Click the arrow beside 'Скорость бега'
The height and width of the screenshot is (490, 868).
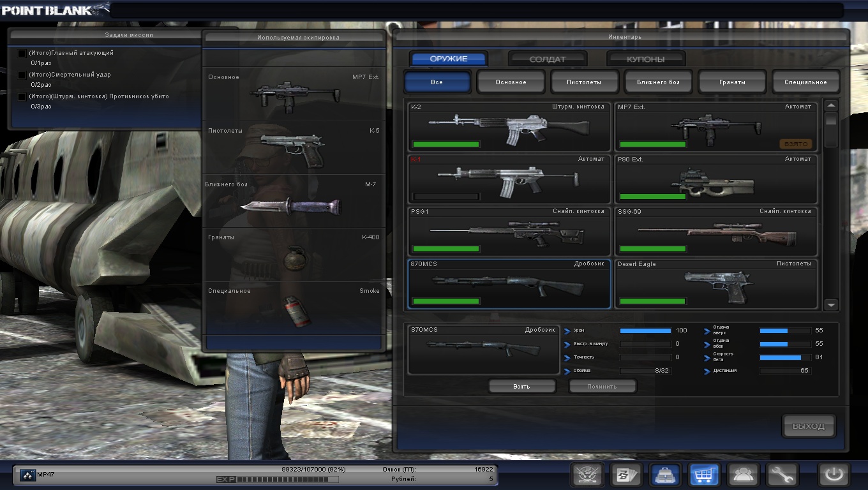tap(707, 358)
